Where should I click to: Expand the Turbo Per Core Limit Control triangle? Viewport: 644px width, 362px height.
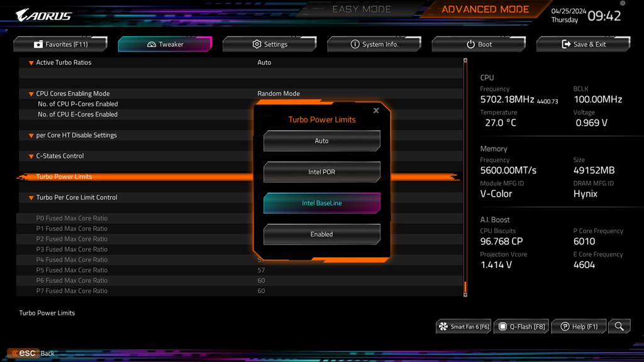31,198
